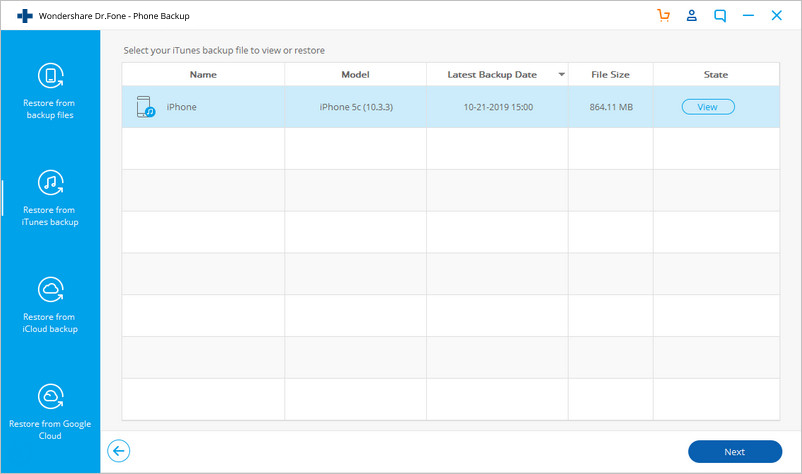Minimize the Dr.Fone window

(748, 15)
